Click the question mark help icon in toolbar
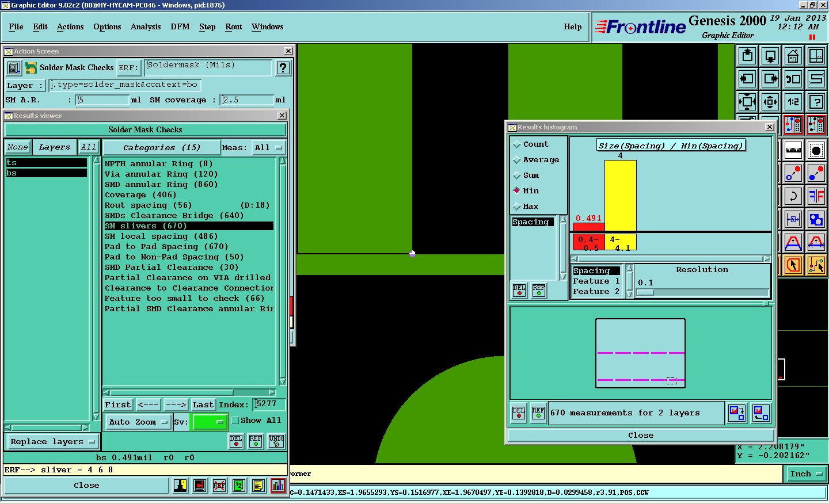The image size is (829, 504). click(816, 102)
